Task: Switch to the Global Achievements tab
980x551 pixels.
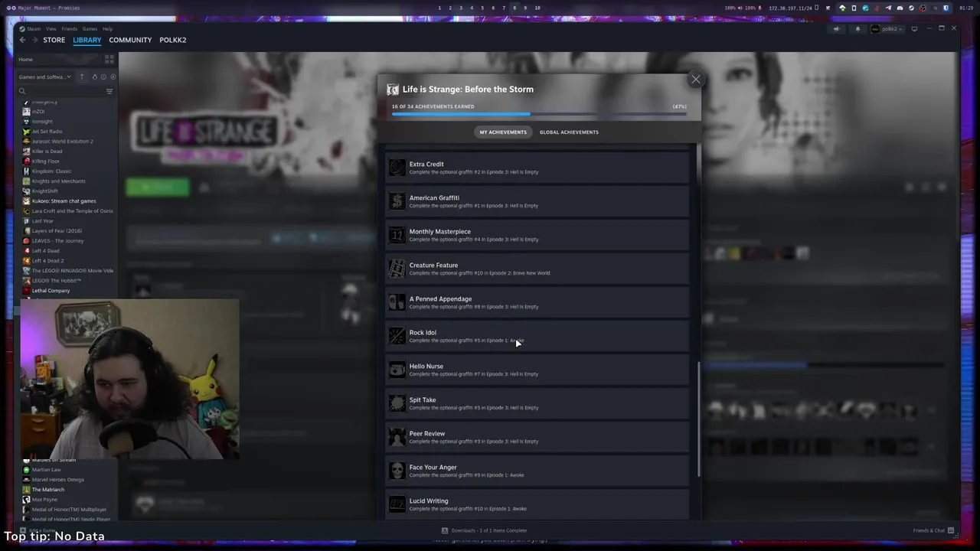Action: (569, 132)
